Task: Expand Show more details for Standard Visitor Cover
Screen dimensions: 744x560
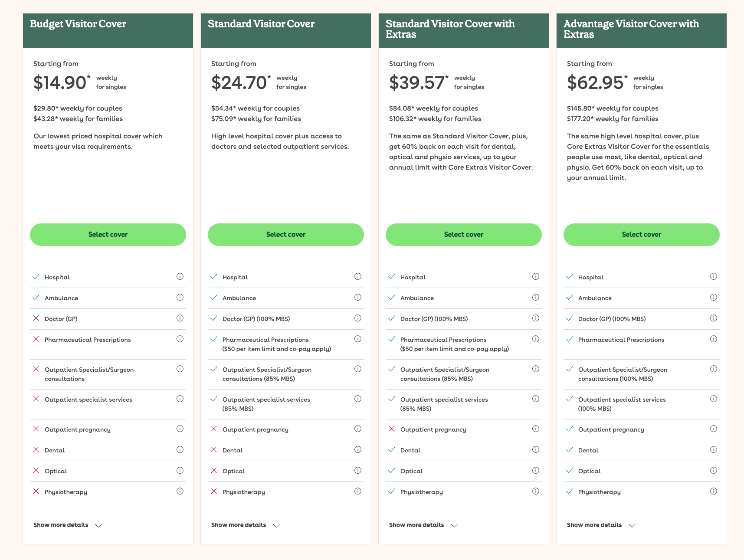Action: pos(245,525)
